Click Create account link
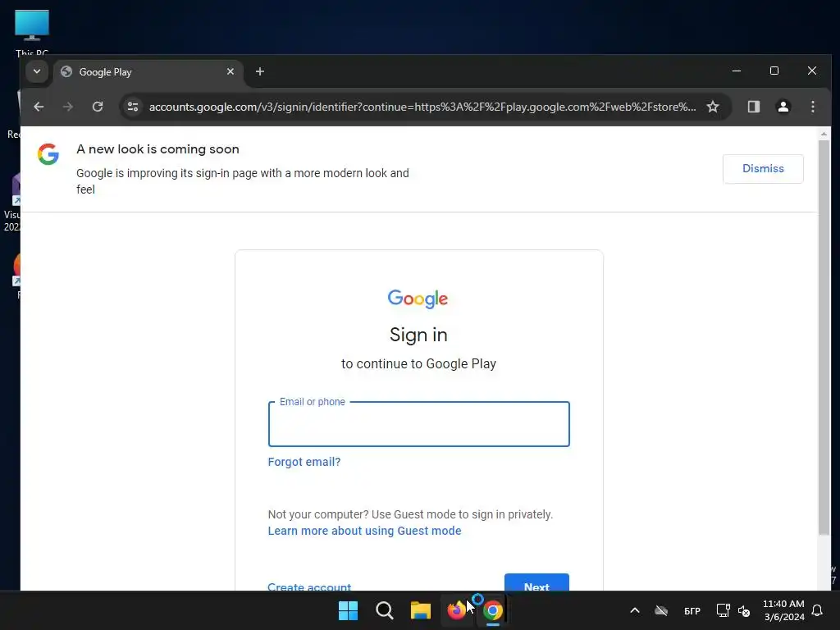This screenshot has width=840, height=630. [309, 587]
